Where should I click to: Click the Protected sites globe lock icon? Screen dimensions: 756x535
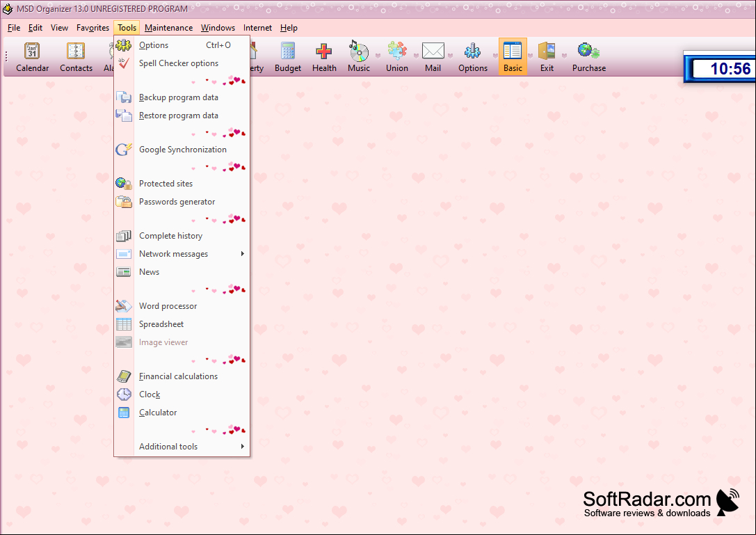click(x=124, y=184)
